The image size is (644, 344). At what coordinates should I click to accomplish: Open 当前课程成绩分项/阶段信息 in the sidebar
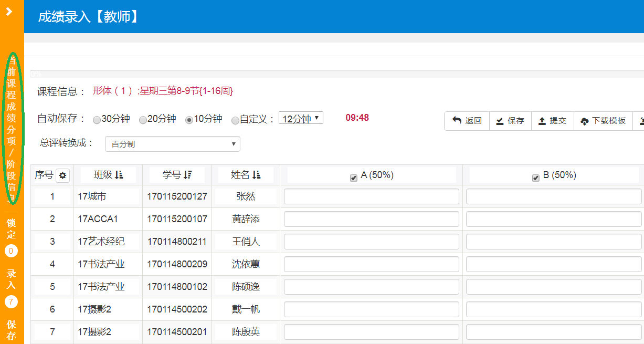point(11,129)
